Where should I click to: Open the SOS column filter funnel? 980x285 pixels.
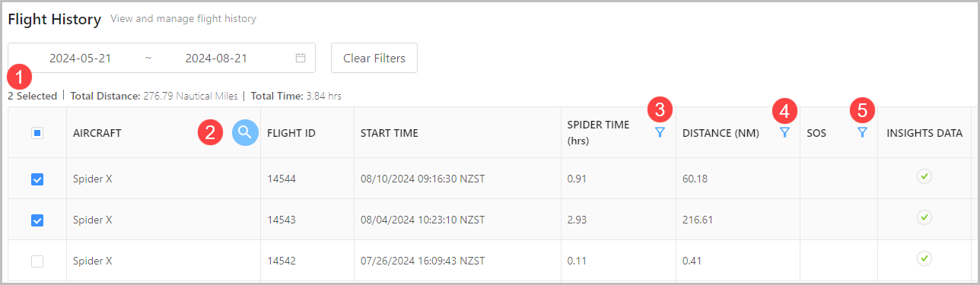862,132
